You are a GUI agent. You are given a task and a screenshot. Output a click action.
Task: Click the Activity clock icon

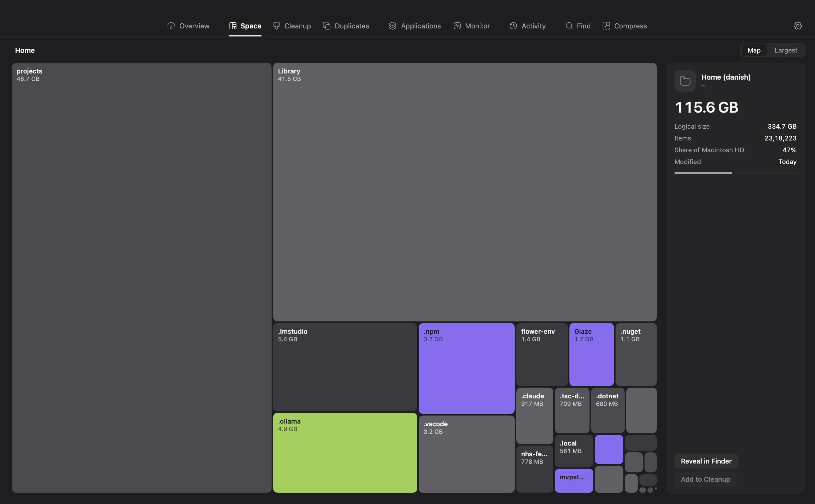coord(513,26)
